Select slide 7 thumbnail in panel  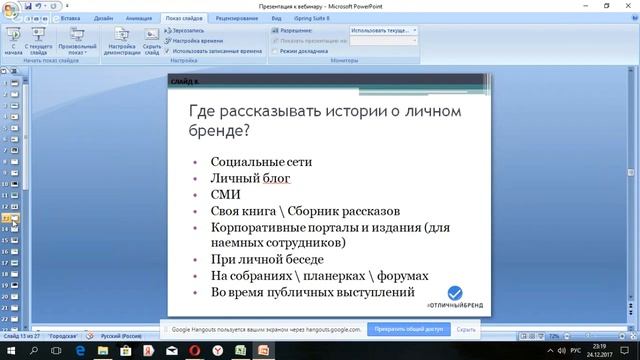point(14,150)
